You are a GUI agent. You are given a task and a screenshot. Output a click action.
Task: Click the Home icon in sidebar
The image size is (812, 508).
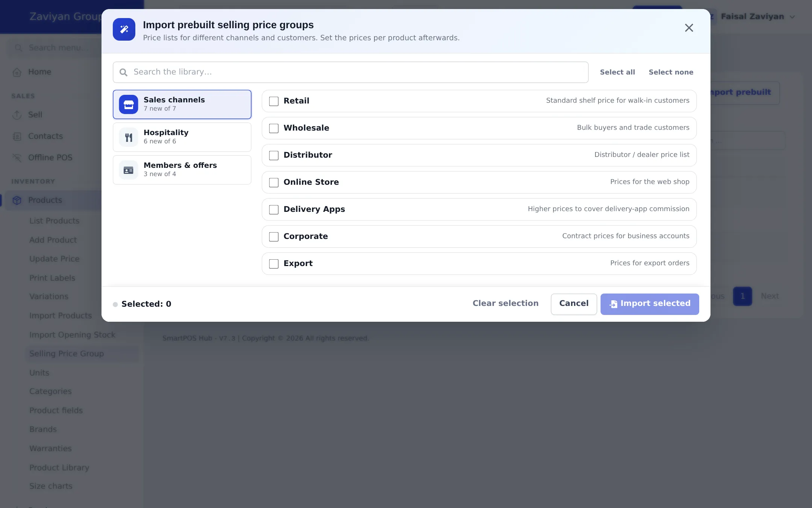coord(17,72)
